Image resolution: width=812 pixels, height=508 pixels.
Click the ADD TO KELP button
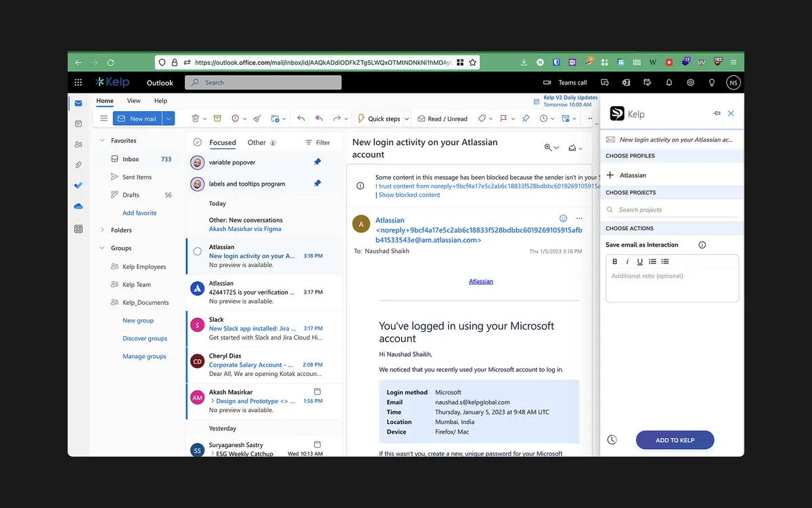point(675,440)
